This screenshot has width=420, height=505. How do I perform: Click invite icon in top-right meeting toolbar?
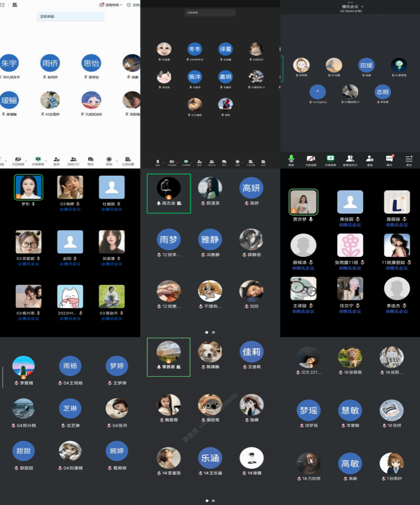click(370, 159)
